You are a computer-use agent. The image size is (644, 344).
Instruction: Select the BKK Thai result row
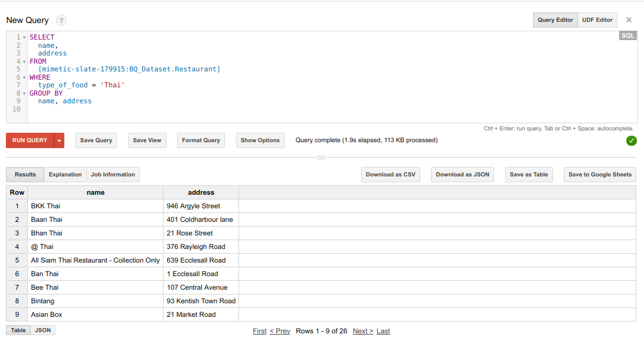point(47,205)
